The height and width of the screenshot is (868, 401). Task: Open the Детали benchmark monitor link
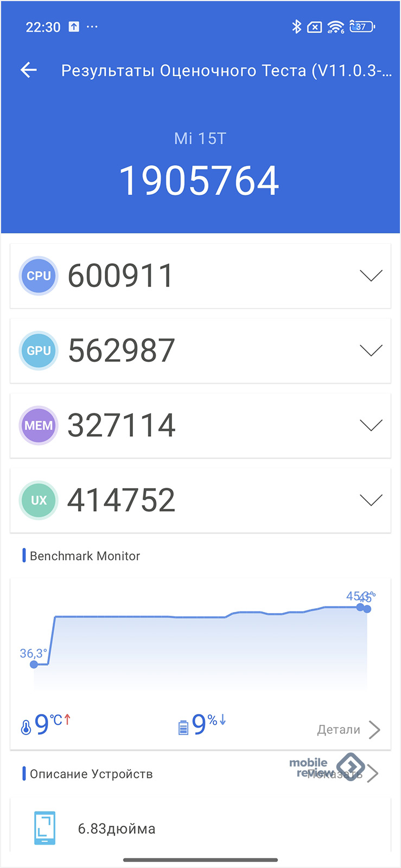(348, 730)
